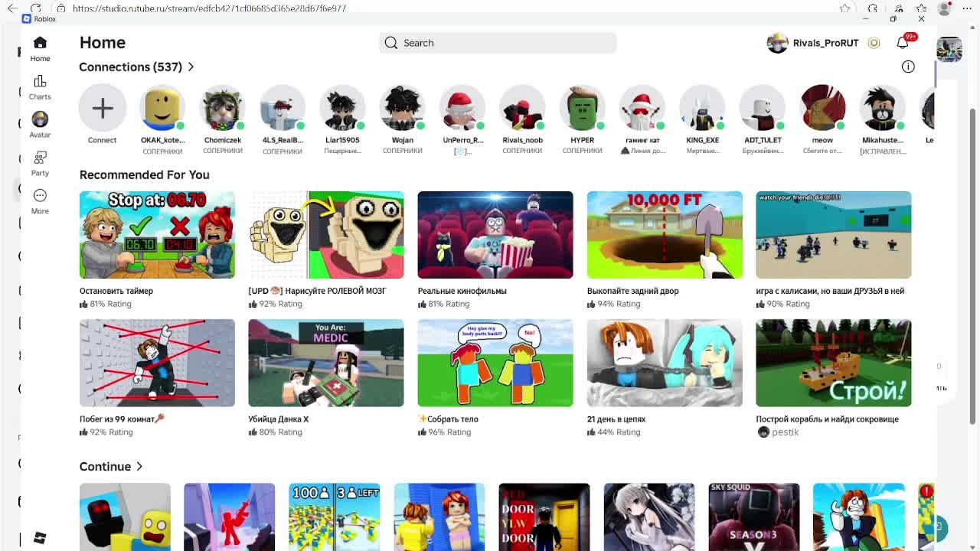Open the SKY SQUID SEASON 3 game
980x551 pixels.
pyautogui.click(x=754, y=517)
